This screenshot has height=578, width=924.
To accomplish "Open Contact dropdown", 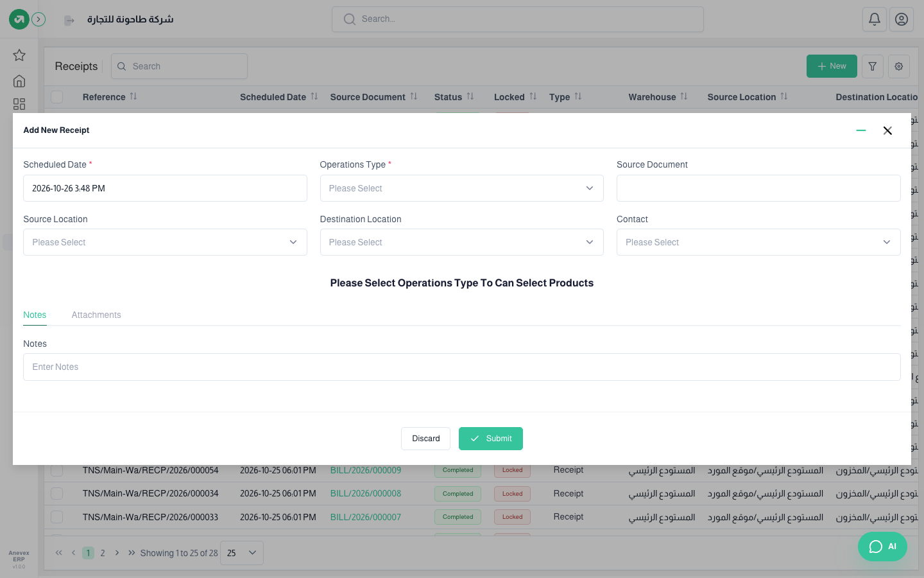I will pyautogui.click(x=758, y=242).
